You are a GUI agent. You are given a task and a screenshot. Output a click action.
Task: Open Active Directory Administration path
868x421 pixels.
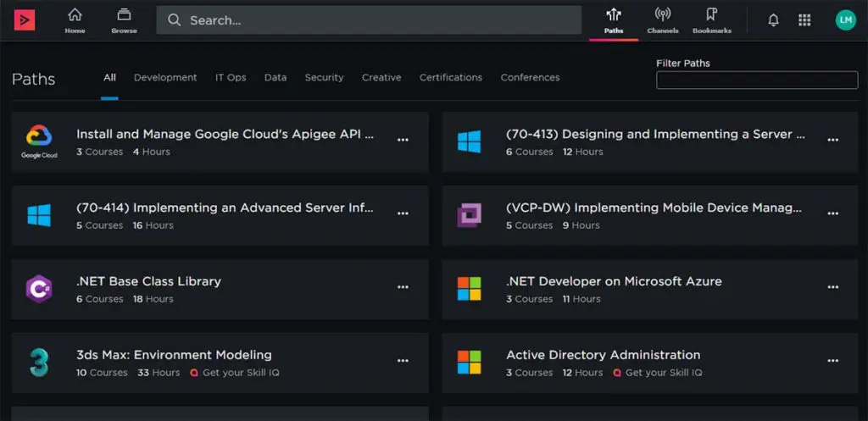coord(603,355)
